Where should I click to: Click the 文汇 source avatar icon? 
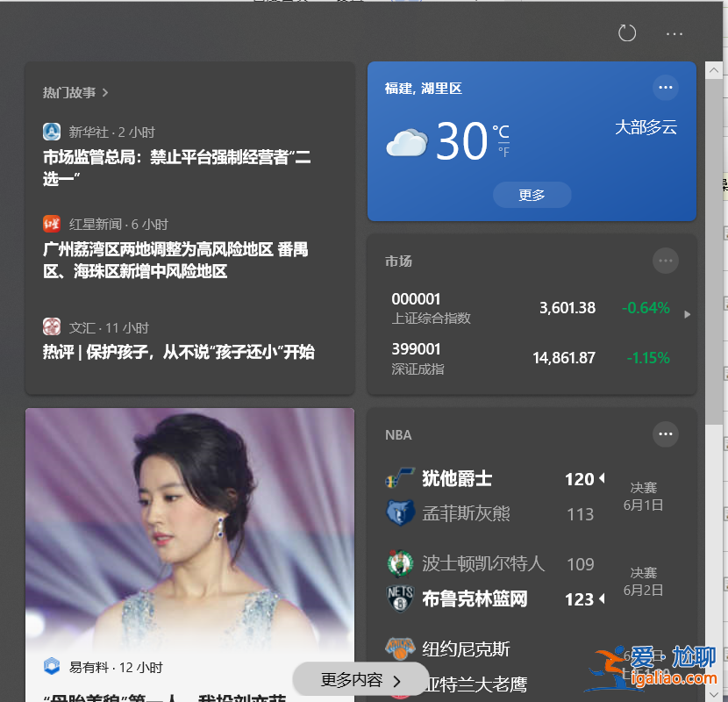[x=52, y=326]
